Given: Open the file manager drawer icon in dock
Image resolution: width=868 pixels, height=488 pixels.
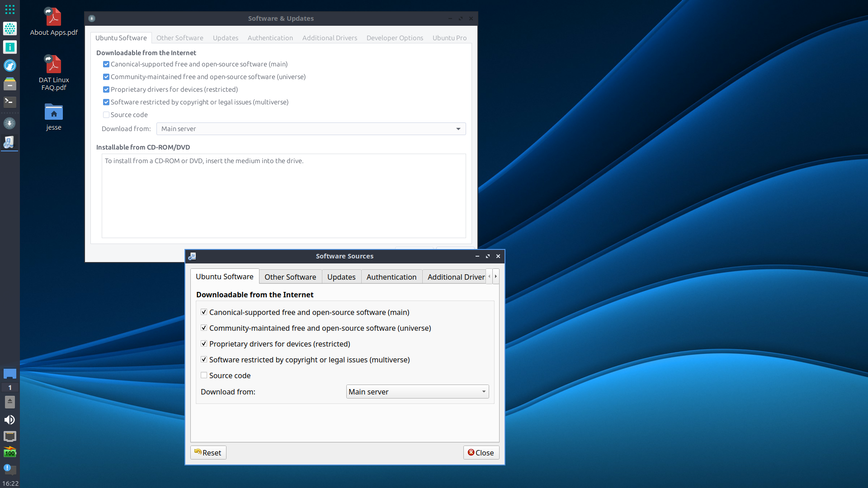Looking at the screenshot, I should click(x=9, y=84).
